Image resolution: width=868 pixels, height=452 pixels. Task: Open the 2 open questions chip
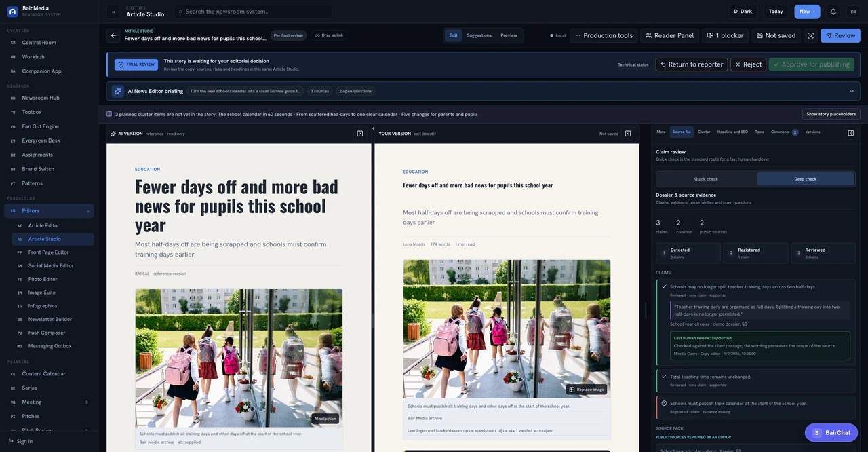click(355, 91)
